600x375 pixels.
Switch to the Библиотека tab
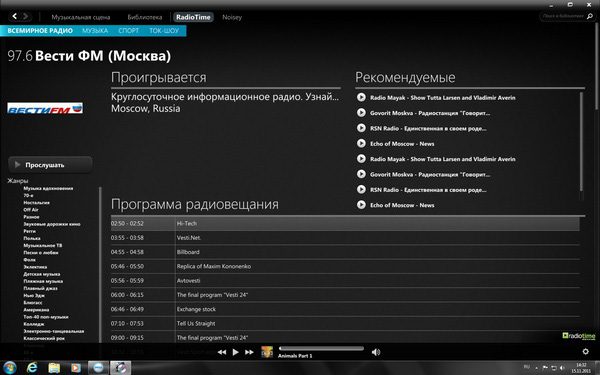click(145, 17)
